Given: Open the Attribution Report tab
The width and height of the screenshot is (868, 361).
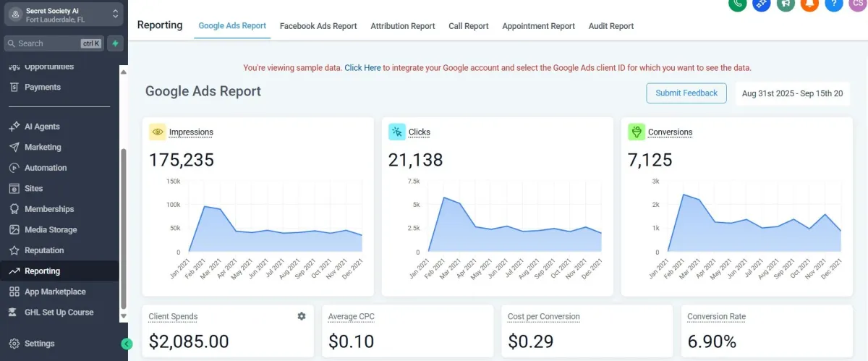Looking at the screenshot, I should [x=403, y=26].
